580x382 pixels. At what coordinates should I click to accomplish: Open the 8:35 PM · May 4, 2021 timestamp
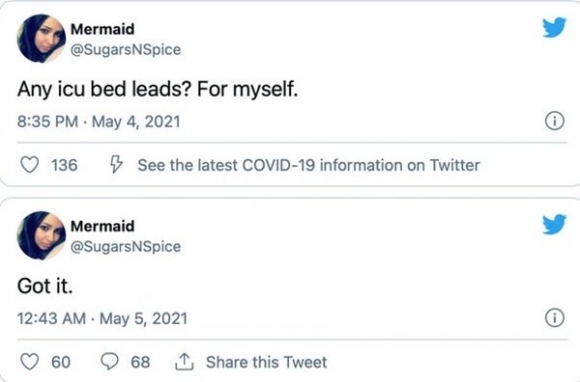[x=99, y=122]
